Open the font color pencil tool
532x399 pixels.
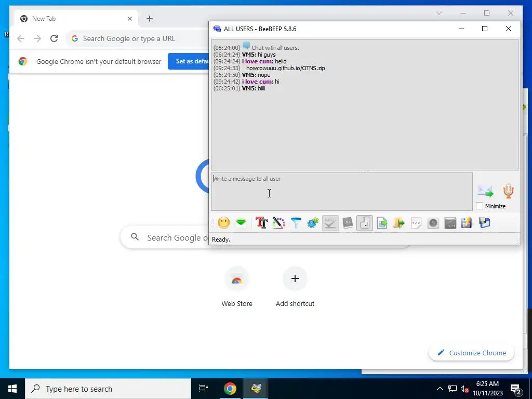pos(279,223)
